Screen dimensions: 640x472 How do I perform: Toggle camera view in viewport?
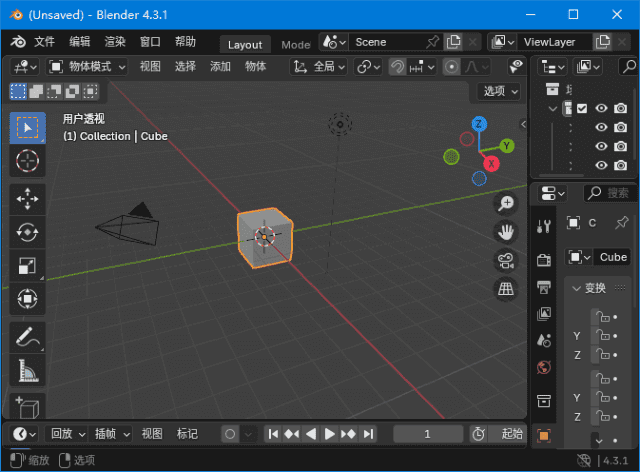pyautogui.click(x=507, y=261)
